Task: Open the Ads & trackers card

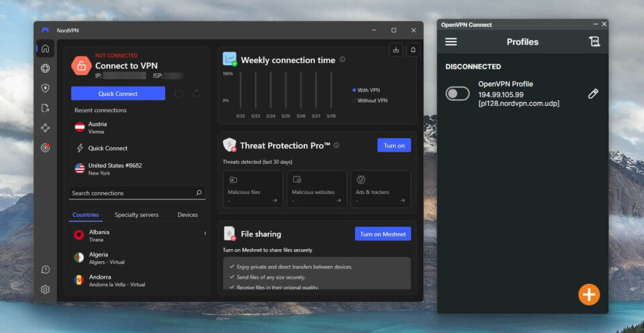Action: point(381,189)
